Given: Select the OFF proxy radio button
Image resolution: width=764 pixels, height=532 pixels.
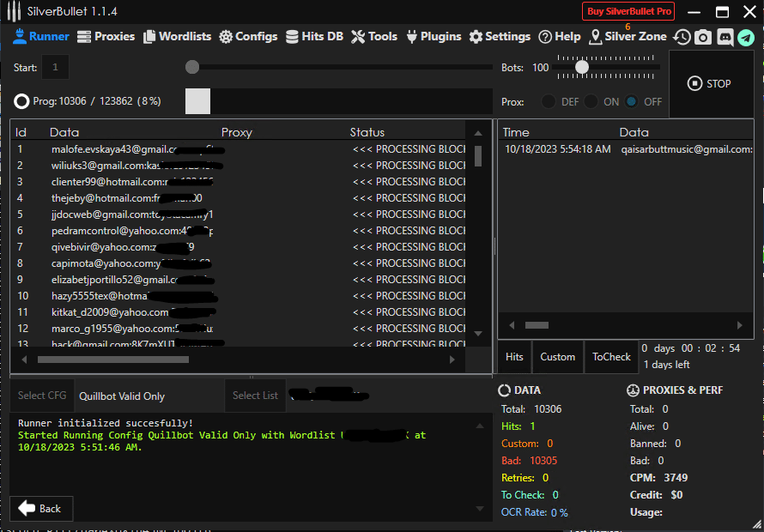Looking at the screenshot, I should pyautogui.click(x=632, y=101).
